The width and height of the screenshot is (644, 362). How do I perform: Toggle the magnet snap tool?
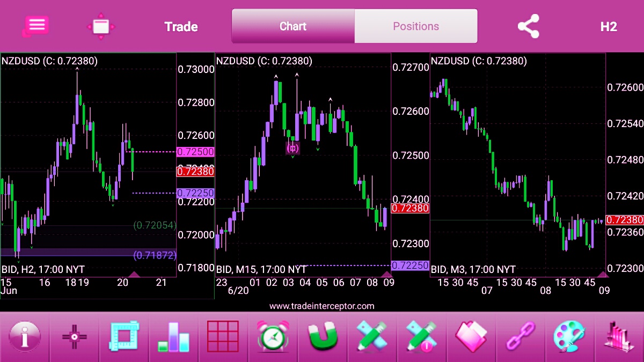(323, 337)
